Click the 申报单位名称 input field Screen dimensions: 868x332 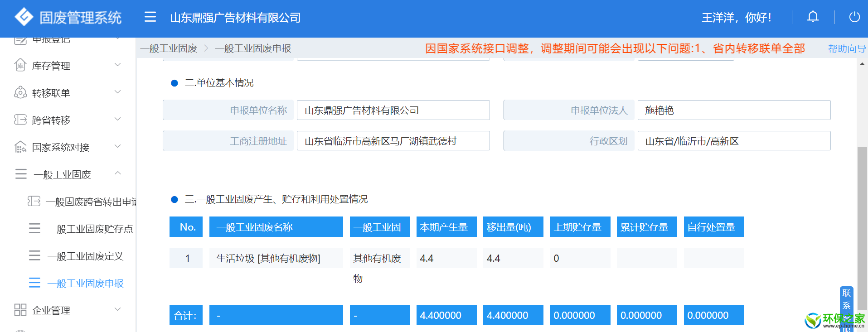click(x=393, y=111)
